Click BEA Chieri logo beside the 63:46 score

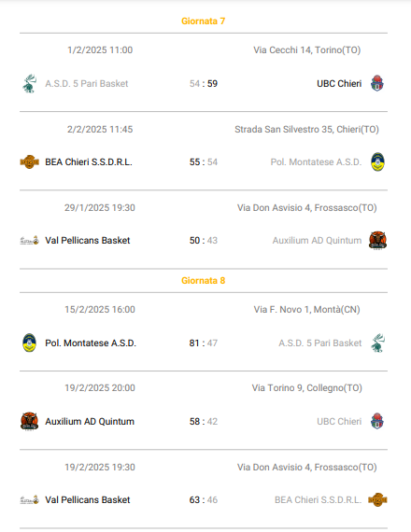click(377, 499)
